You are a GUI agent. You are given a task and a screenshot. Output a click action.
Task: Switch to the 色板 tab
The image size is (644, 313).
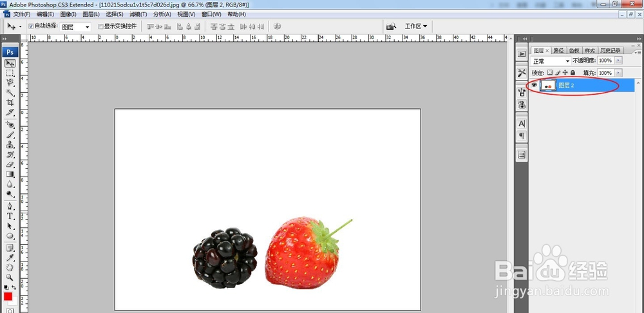tap(574, 50)
